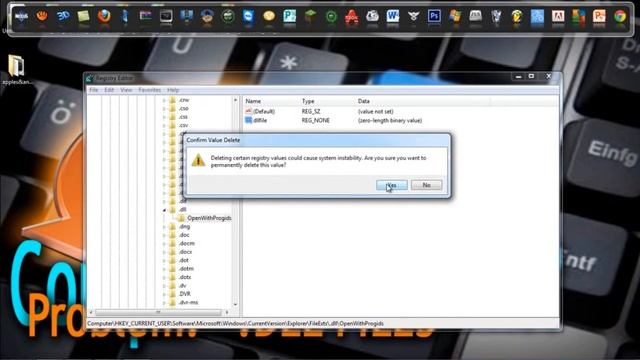Expand the .docx key

[164, 252]
